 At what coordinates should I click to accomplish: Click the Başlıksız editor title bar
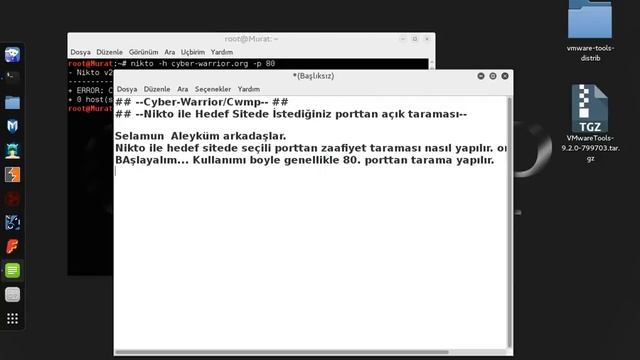[313, 76]
